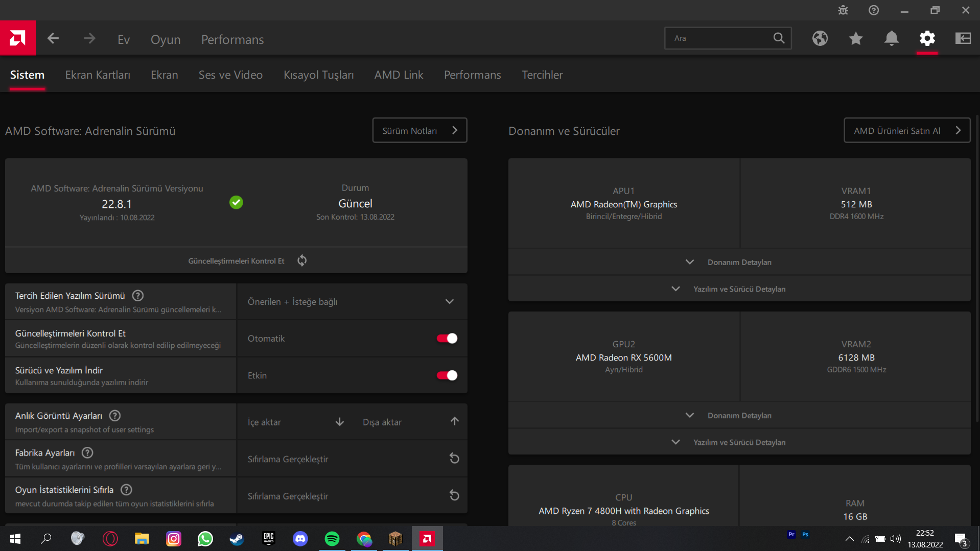Click the İçe aktar down arrow

(340, 422)
